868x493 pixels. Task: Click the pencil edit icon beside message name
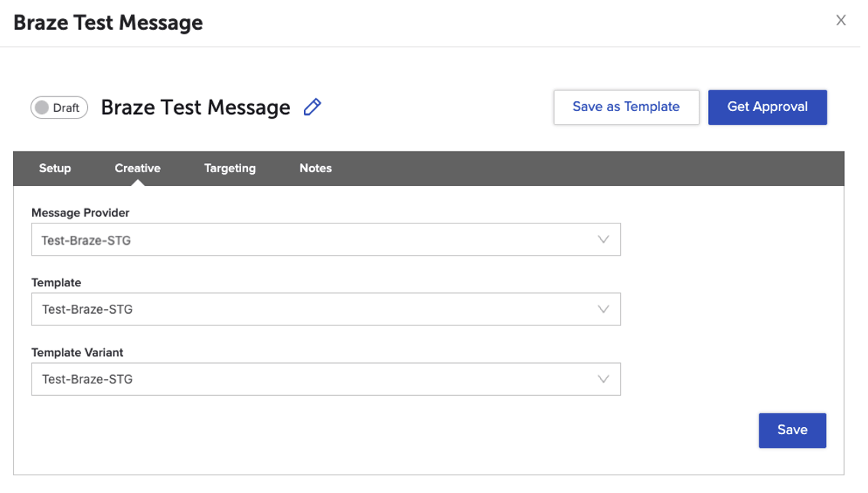[x=312, y=107]
